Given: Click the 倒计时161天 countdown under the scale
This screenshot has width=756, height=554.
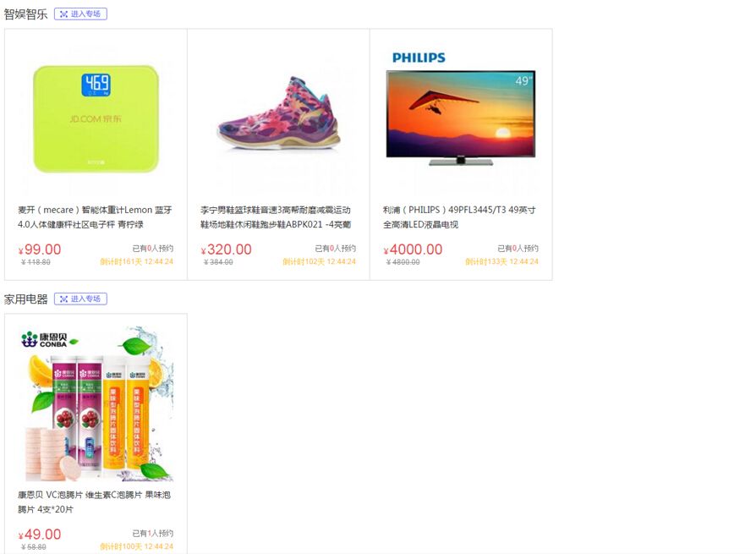Looking at the screenshot, I should tap(136, 262).
